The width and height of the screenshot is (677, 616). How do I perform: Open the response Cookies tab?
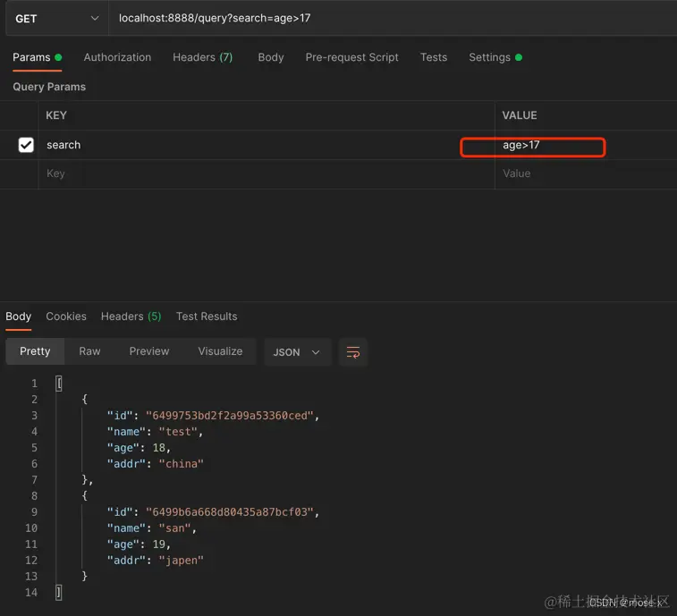click(x=66, y=316)
